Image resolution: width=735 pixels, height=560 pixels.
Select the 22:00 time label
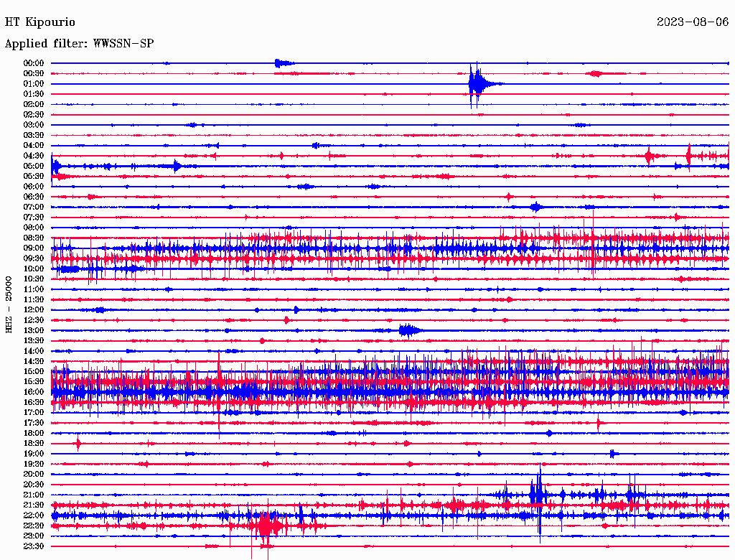tap(34, 516)
